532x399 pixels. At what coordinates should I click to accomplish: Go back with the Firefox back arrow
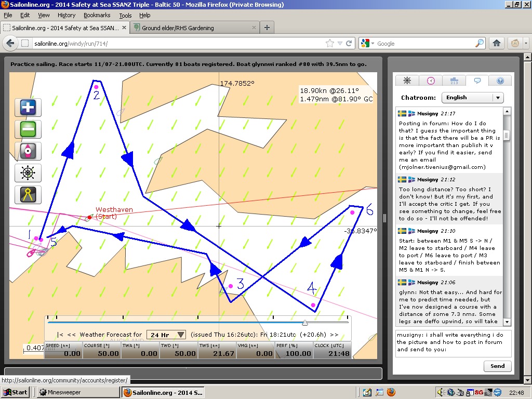(x=10, y=44)
